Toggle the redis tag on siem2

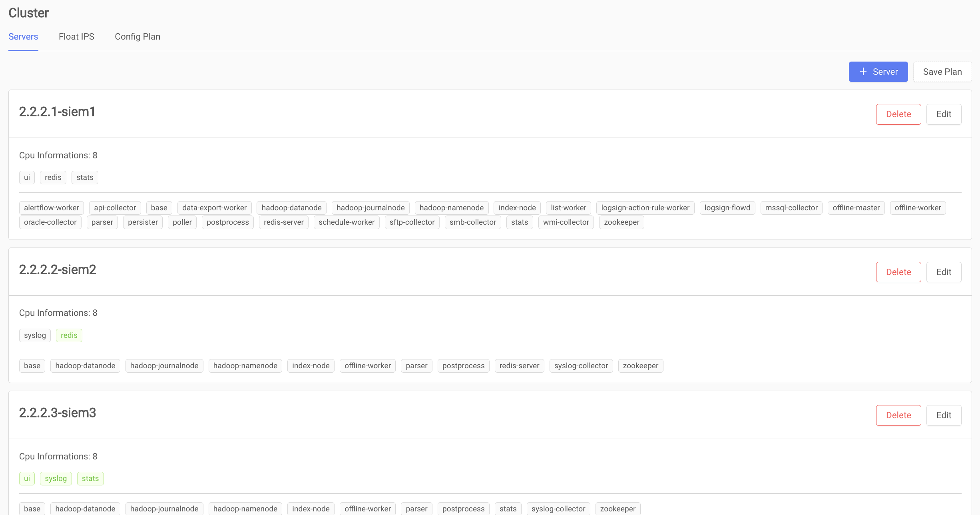point(69,335)
